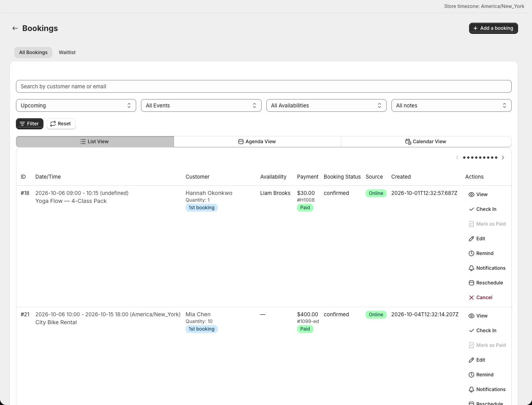Switch to the All Bookings tab
Image resolution: width=532 pixels, height=405 pixels.
33,53
